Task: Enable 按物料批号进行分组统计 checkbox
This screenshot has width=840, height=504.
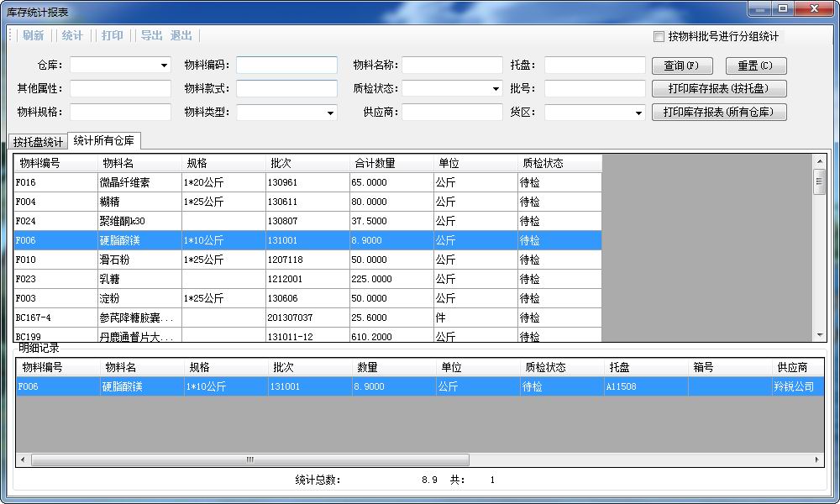Action: (659, 36)
